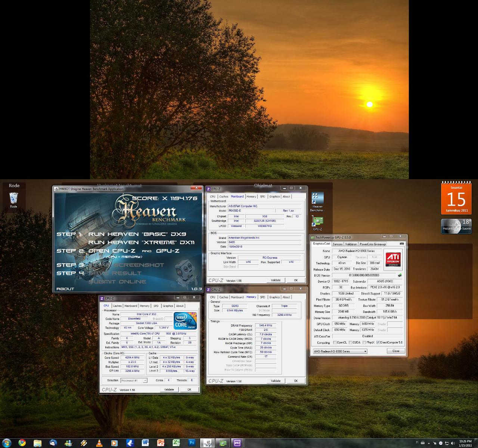Open Caches tab in the Processor CPU-Z window
478x448 pixels.
tap(117, 306)
